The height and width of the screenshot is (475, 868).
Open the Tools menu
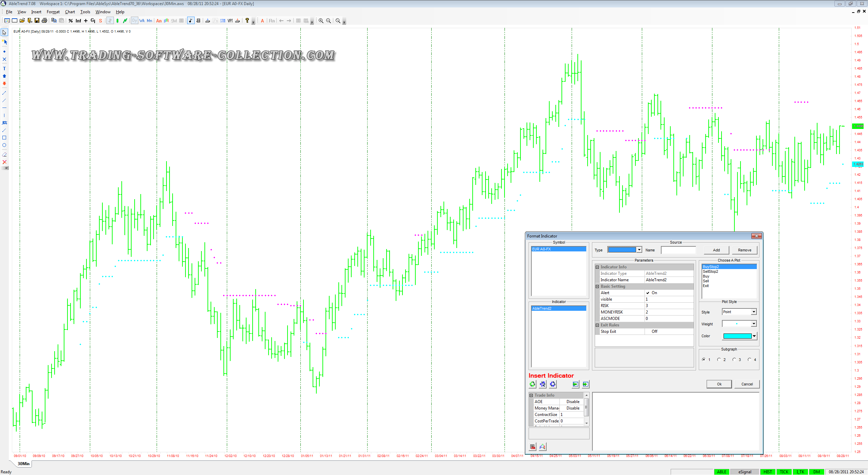85,12
